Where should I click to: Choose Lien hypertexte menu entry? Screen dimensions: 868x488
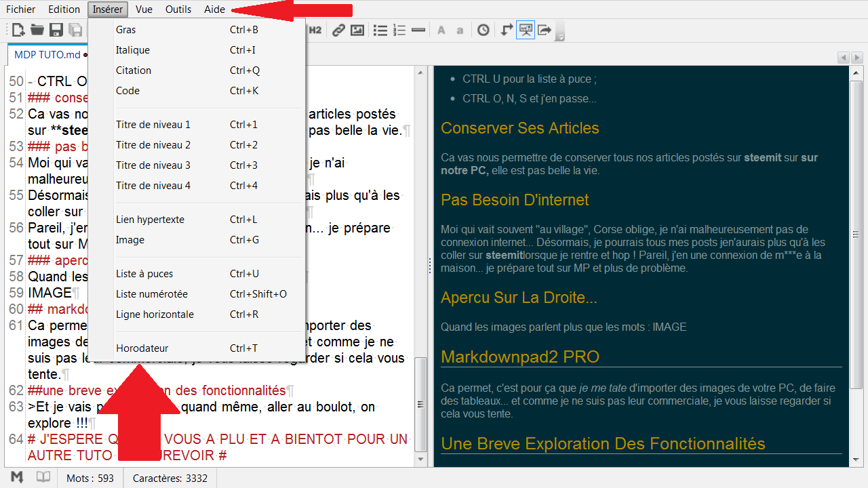click(197, 220)
